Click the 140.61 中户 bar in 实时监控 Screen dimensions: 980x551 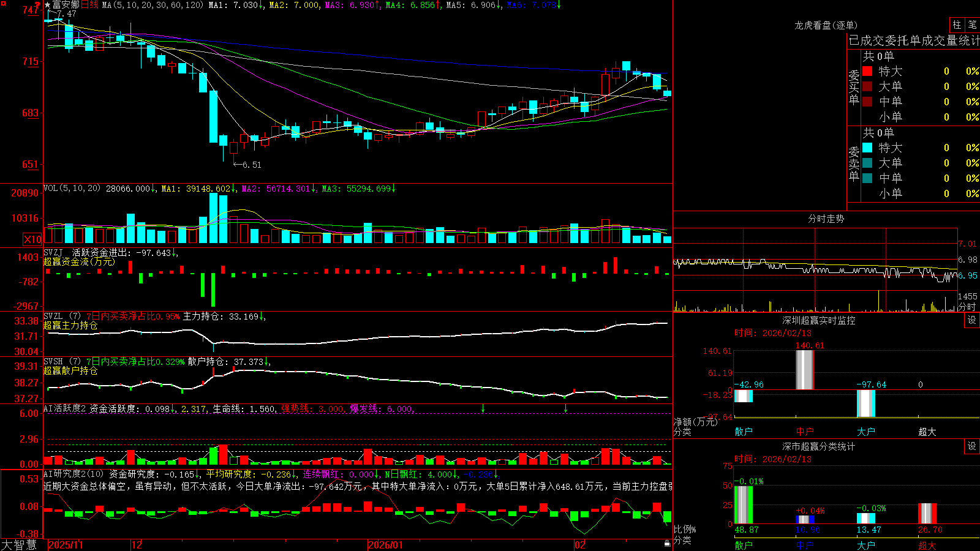click(x=805, y=370)
